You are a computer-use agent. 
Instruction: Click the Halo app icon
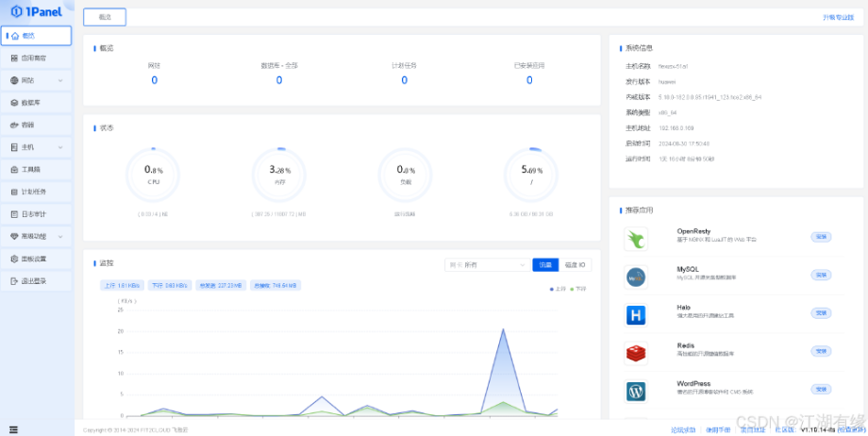[636, 315]
